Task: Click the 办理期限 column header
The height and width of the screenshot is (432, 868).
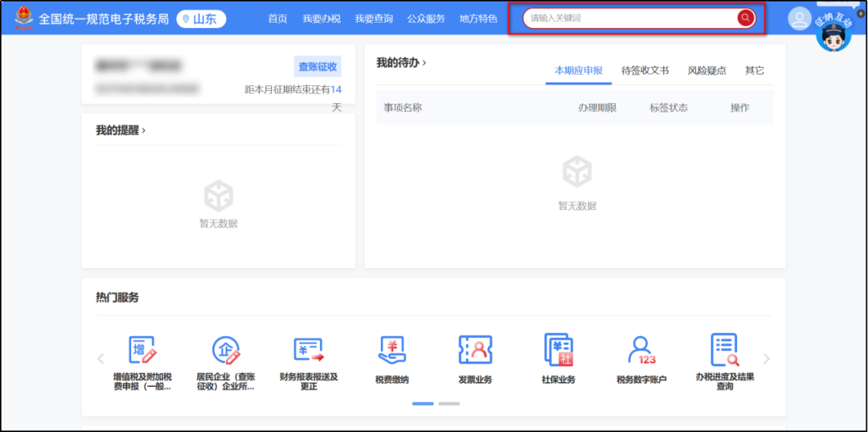Action: (597, 108)
